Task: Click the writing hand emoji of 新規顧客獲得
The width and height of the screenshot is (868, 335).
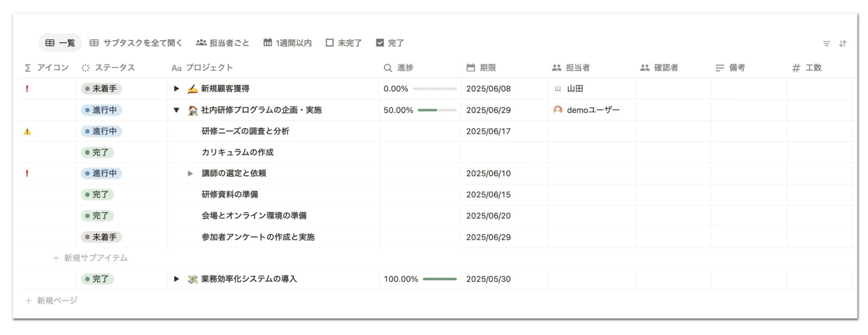Action: point(193,89)
